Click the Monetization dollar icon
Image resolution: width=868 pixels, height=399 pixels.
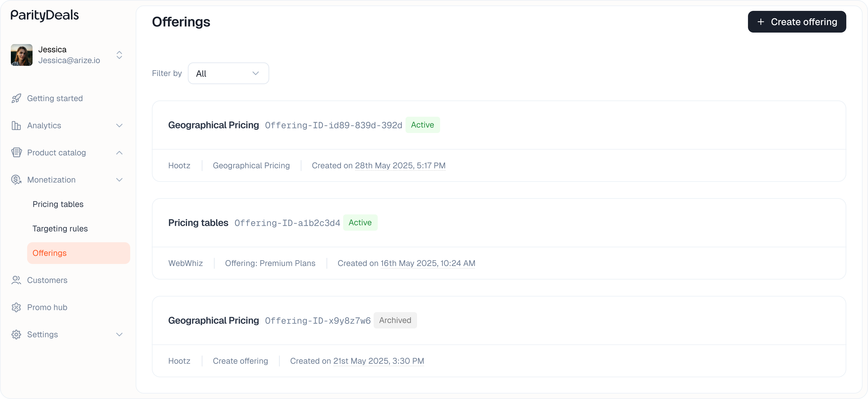[16, 180]
